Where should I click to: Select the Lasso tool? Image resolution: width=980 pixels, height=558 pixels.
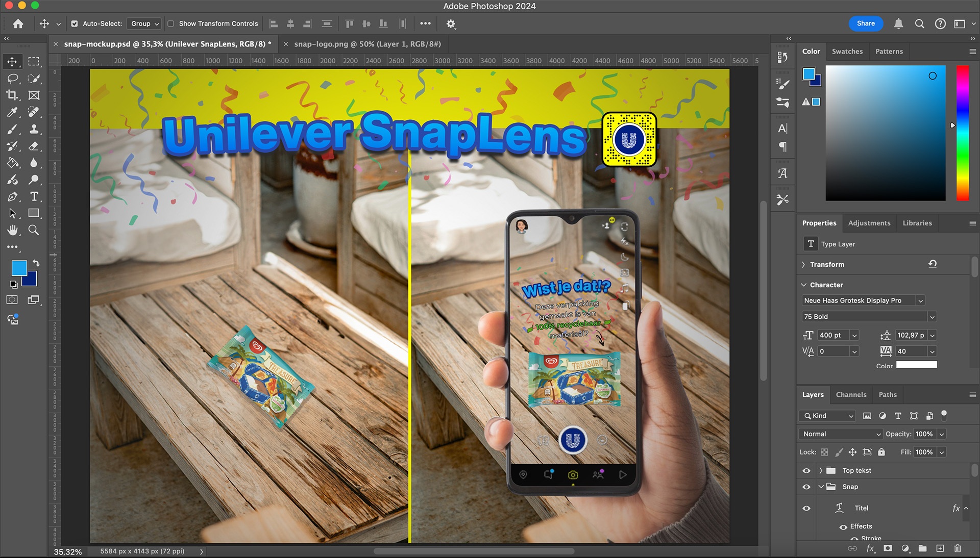tap(12, 79)
